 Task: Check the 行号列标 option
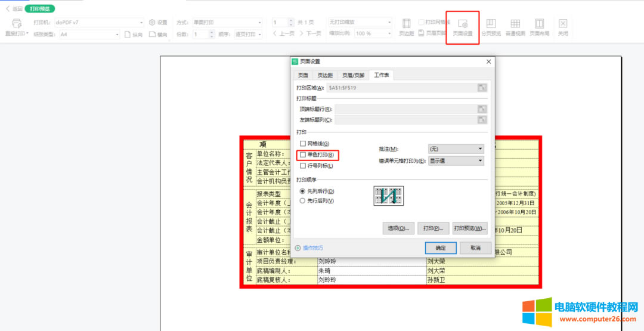click(x=303, y=166)
